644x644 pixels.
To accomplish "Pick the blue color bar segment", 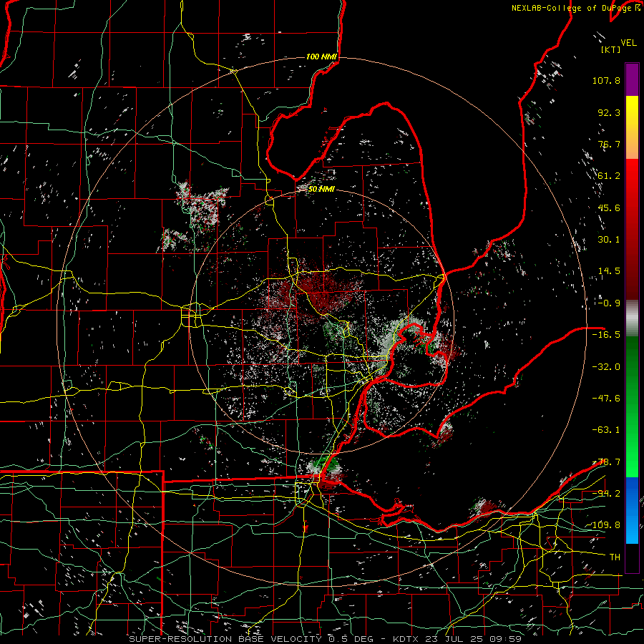I will point(632,510).
